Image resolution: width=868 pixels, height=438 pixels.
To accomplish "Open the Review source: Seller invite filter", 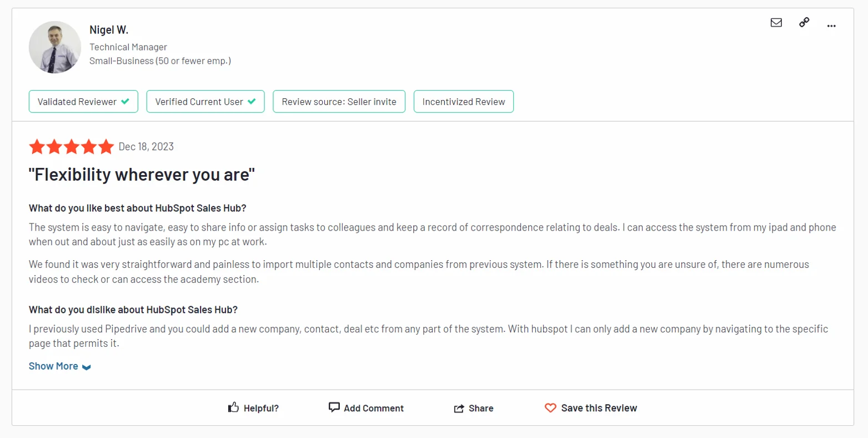I will (x=339, y=101).
